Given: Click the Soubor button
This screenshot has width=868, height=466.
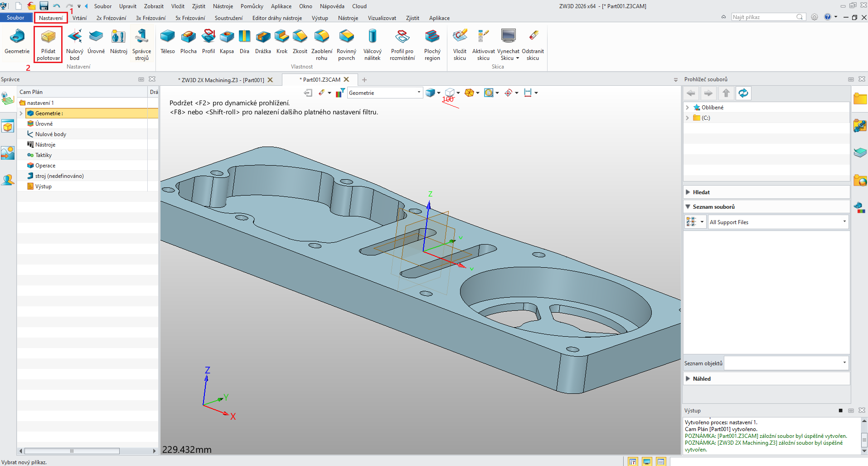Looking at the screenshot, I should pyautogui.click(x=15, y=18).
